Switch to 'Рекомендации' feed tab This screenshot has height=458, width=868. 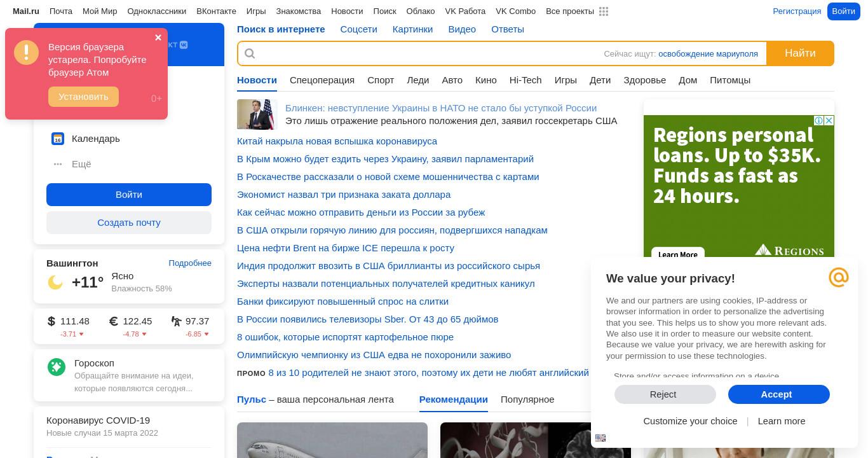[x=454, y=399]
